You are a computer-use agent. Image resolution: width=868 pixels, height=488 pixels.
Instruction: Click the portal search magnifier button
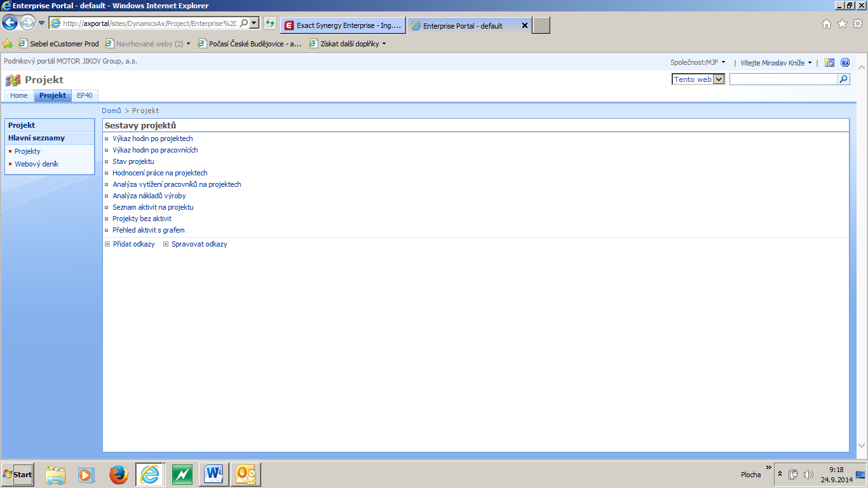844,79
